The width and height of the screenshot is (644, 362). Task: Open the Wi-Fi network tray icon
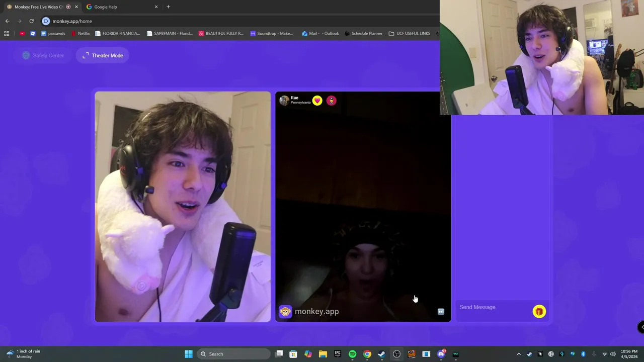[604, 354]
